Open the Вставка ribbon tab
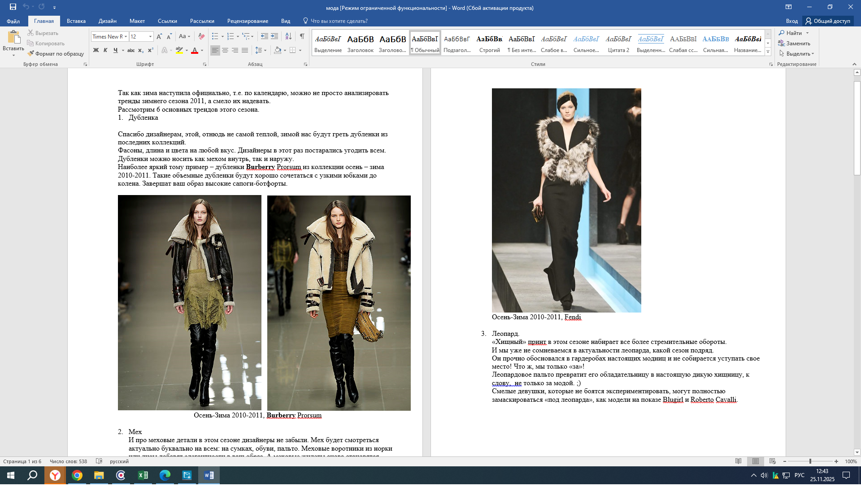The width and height of the screenshot is (861, 504). [x=76, y=21]
